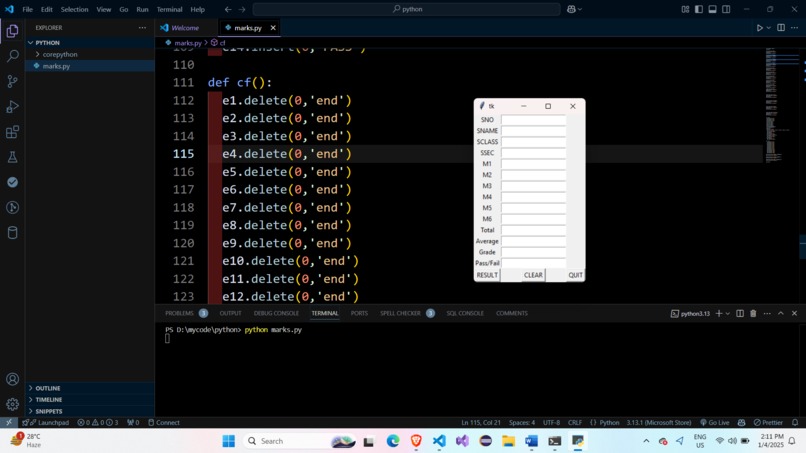This screenshot has width=806, height=453.
Task: Open the run button dropdown arrow
Action: 769,28
